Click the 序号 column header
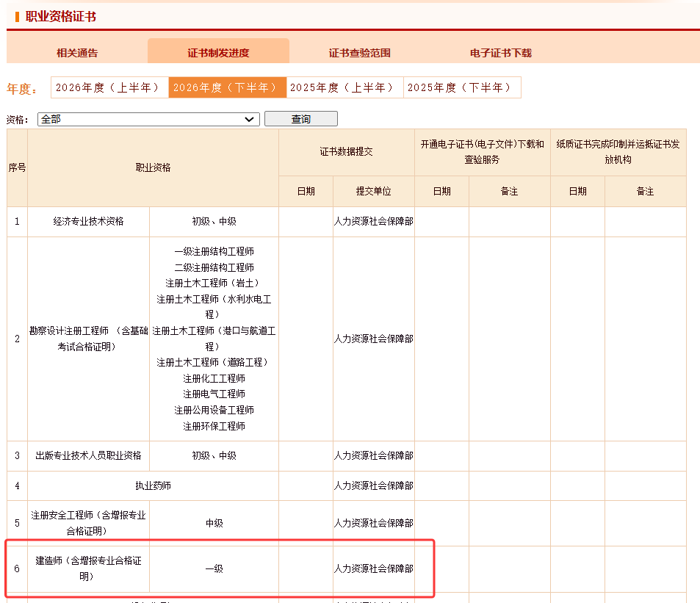Viewport: 700px width, 603px height. click(x=17, y=167)
